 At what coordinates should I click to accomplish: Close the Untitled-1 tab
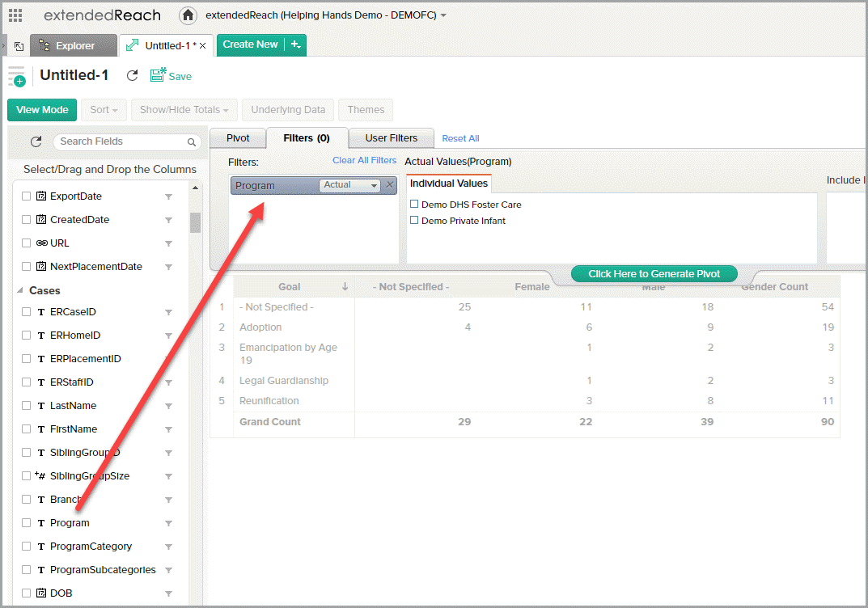[x=202, y=46]
